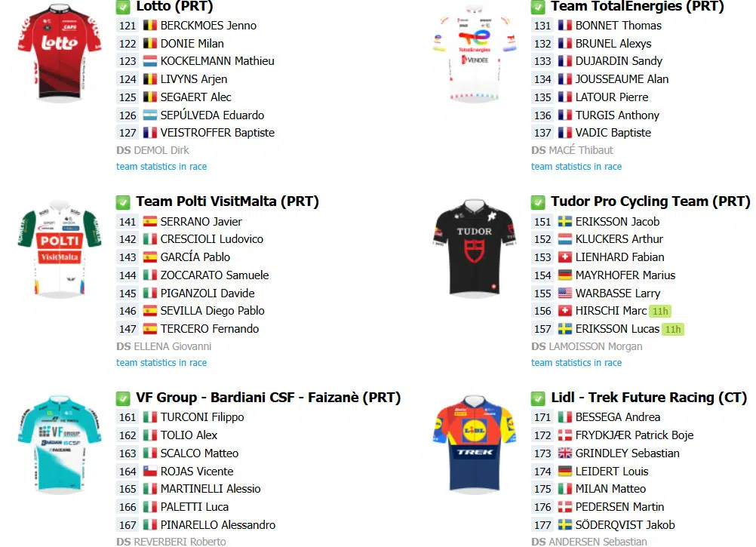Open rider MILAN Matteo's profile
The image size is (756, 547).
(x=611, y=489)
